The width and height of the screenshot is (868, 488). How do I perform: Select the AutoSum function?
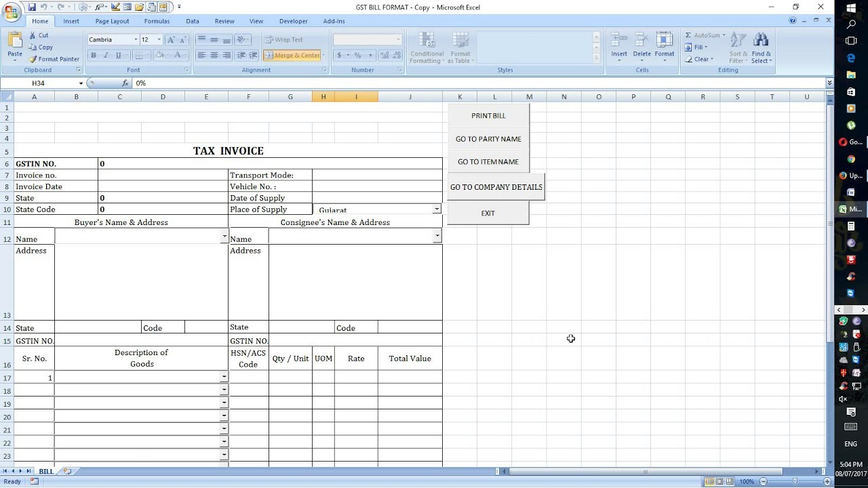(704, 35)
